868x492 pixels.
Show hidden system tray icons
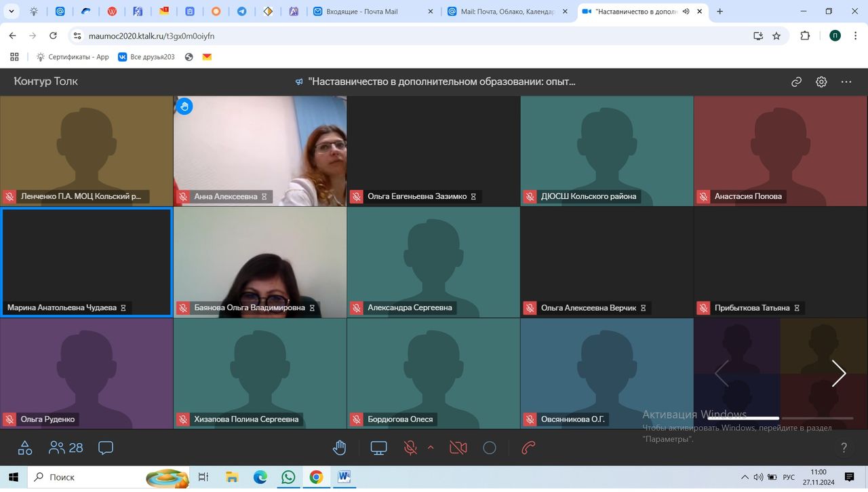pyautogui.click(x=745, y=477)
